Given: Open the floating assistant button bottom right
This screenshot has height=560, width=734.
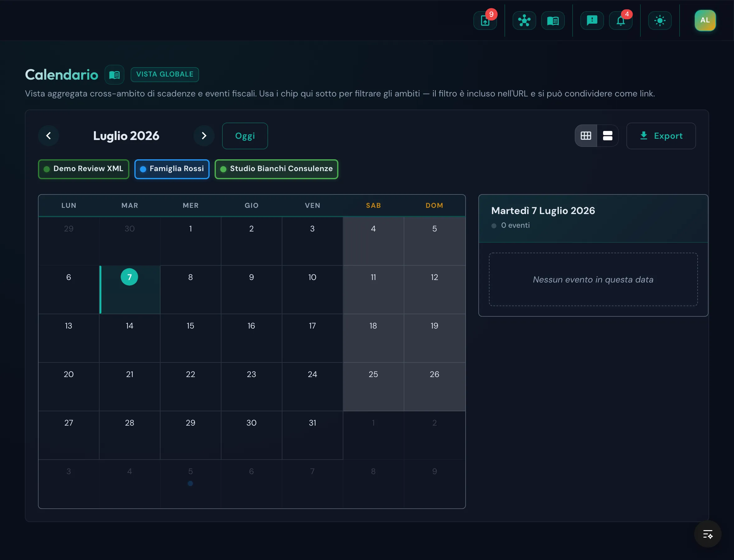Looking at the screenshot, I should click(x=708, y=534).
